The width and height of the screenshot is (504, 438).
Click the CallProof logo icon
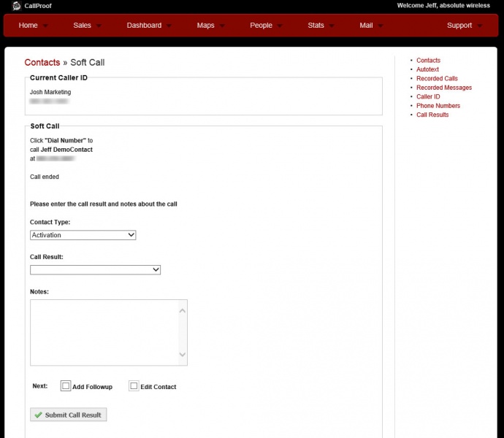click(x=16, y=6)
